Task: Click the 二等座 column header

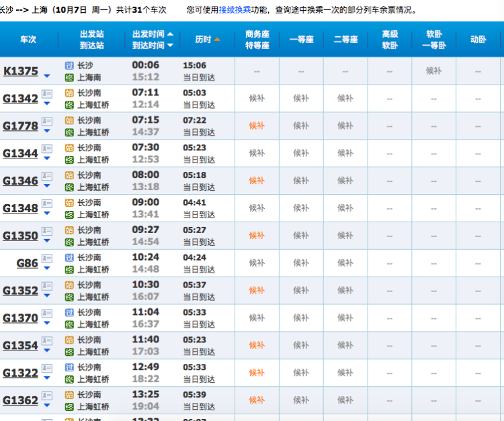Action: click(x=345, y=40)
